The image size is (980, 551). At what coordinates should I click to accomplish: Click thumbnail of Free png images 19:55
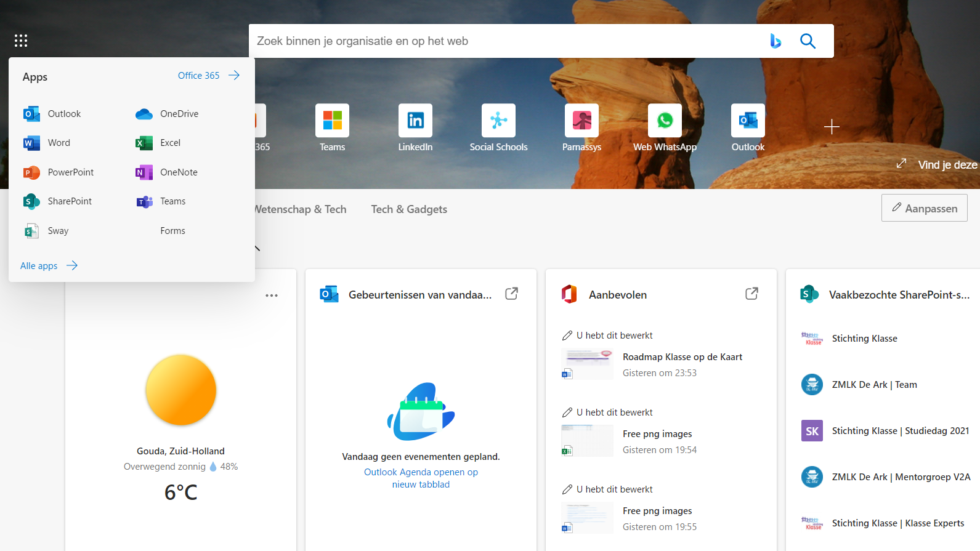pyautogui.click(x=587, y=518)
